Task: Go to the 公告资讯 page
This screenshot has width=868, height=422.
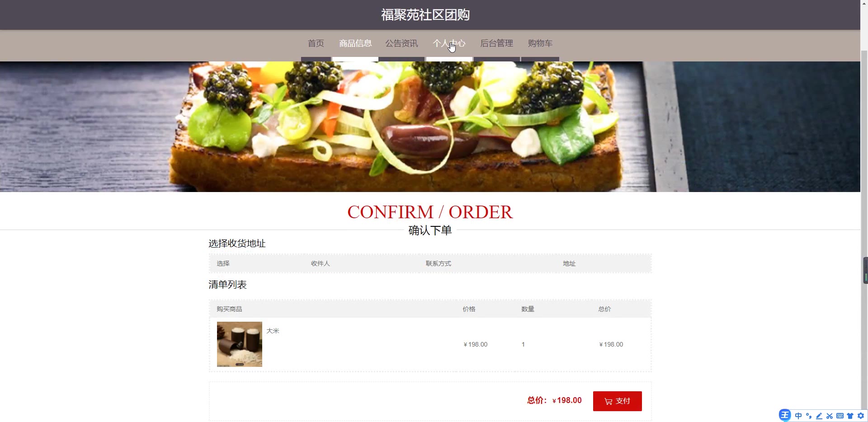Action: coord(401,43)
